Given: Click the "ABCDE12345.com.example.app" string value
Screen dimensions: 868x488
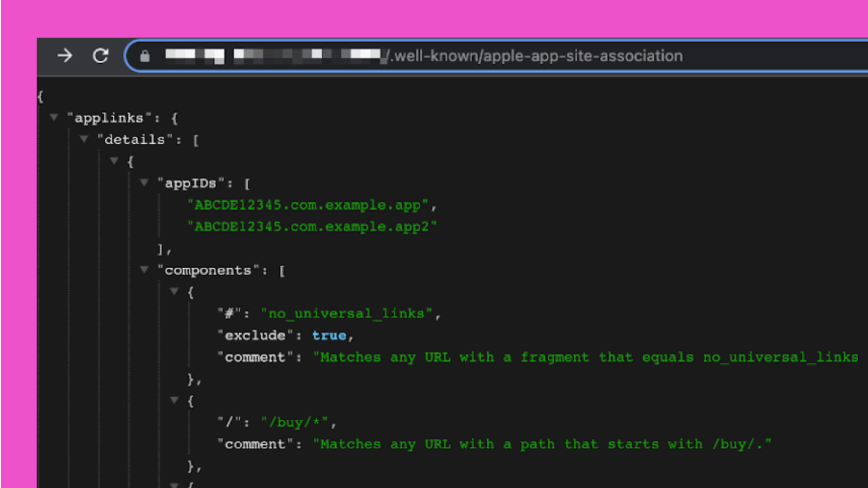Looking at the screenshot, I should (x=308, y=205).
